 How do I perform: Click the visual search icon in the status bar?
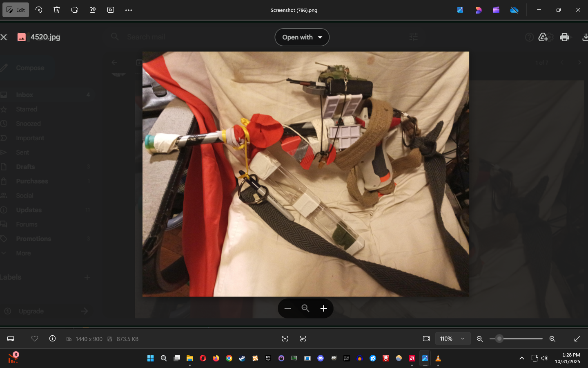tap(285, 339)
